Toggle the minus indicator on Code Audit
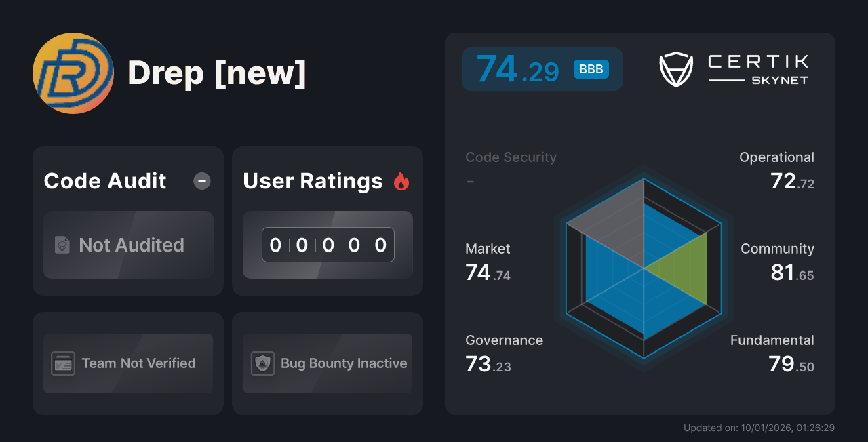 coord(201,180)
